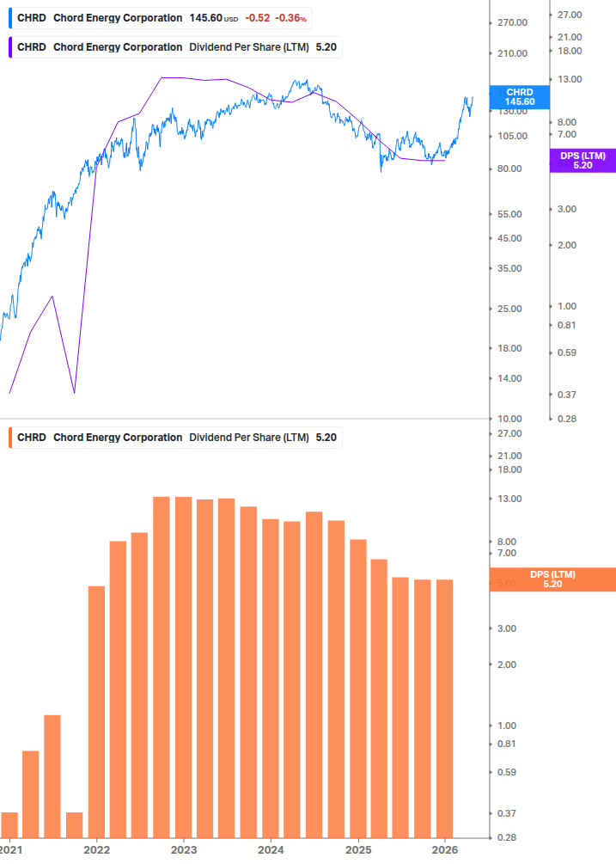Click the 35.00 price axis label
This screenshot has width=616, height=864.
pos(509,268)
